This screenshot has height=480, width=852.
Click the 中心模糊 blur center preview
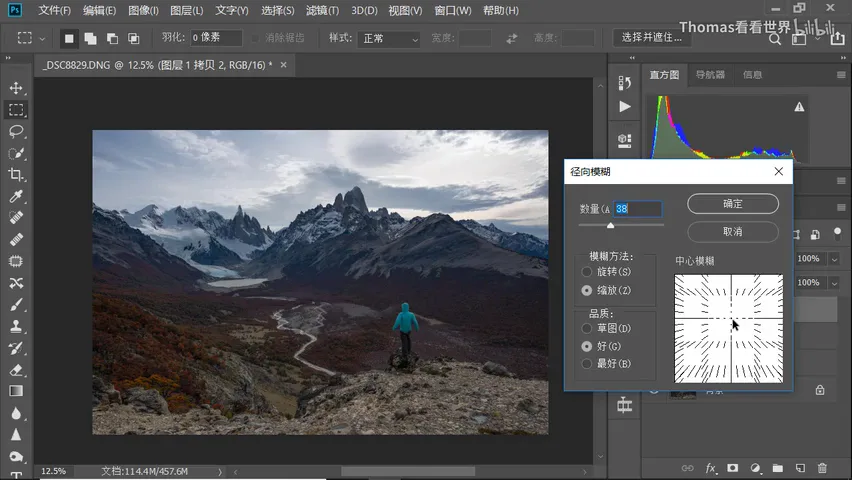[x=729, y=328]
